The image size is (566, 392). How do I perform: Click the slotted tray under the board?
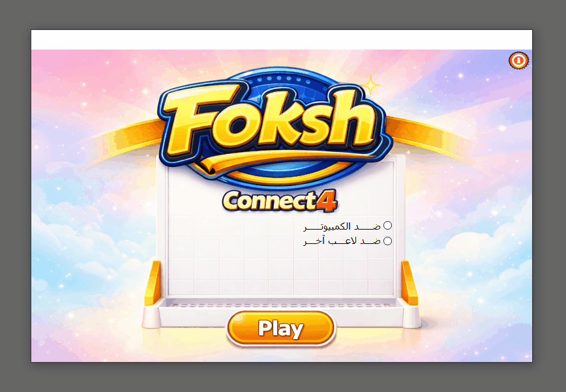pos(282,305)
